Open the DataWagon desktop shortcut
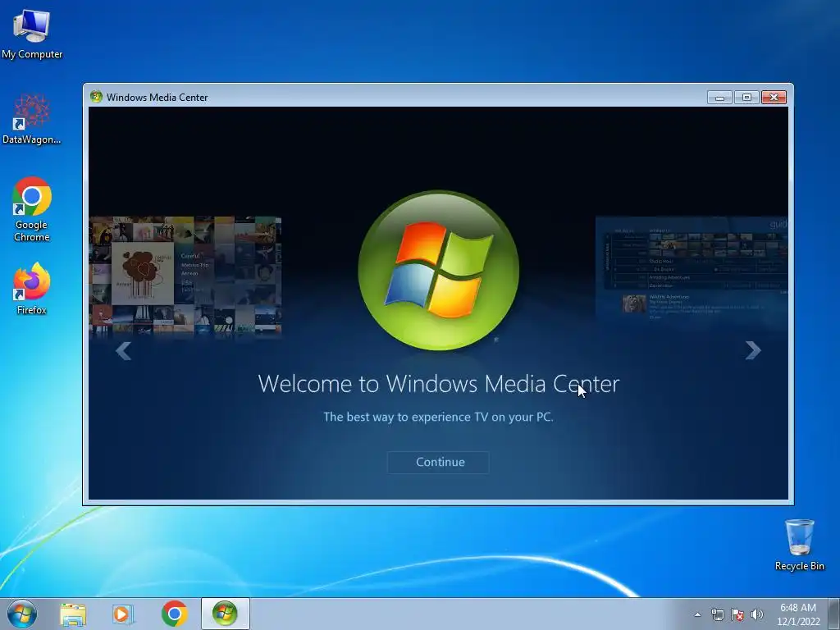Screen dimensions: 840x630 pos(32,119)
